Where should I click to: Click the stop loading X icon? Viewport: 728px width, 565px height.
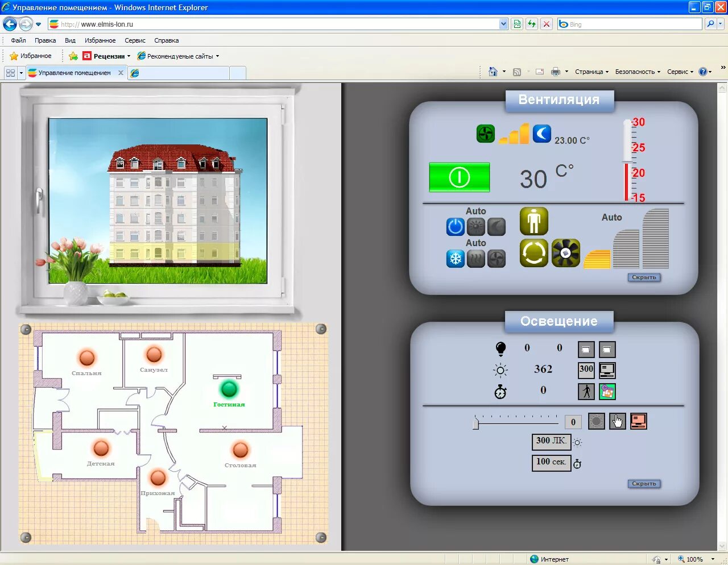(x=547, y=24)
